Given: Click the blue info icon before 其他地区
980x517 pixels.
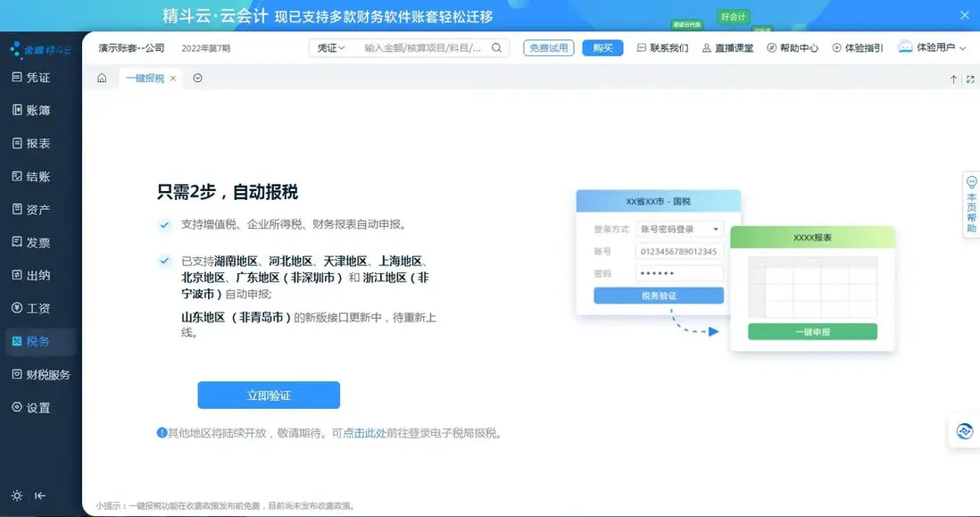Looking at the screenshot, I should tap(162, 432).
